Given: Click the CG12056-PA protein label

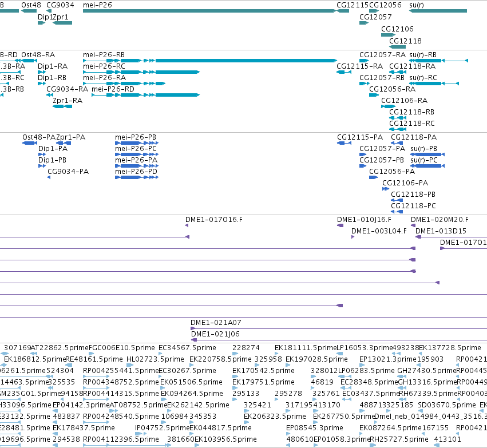Looking at the screenshot, I should click(x=392, y=172).
